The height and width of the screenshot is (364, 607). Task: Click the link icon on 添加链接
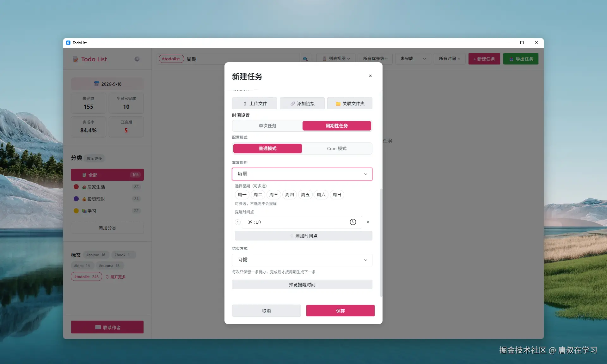pos(292,104)
